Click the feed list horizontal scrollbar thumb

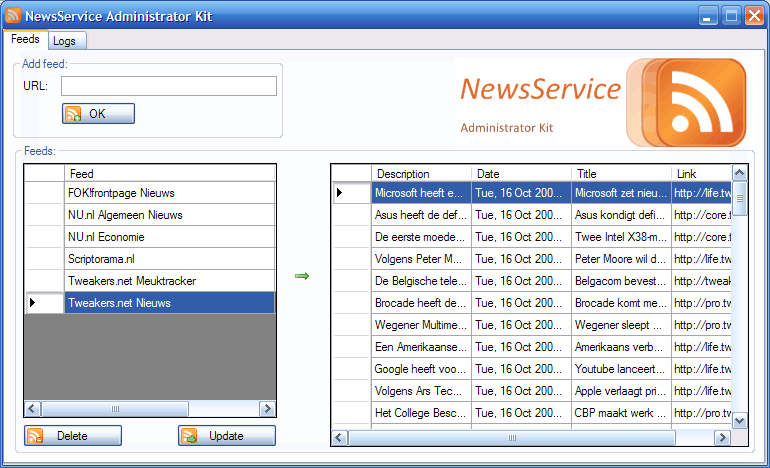pyautogui.click(x=115, y=409)
